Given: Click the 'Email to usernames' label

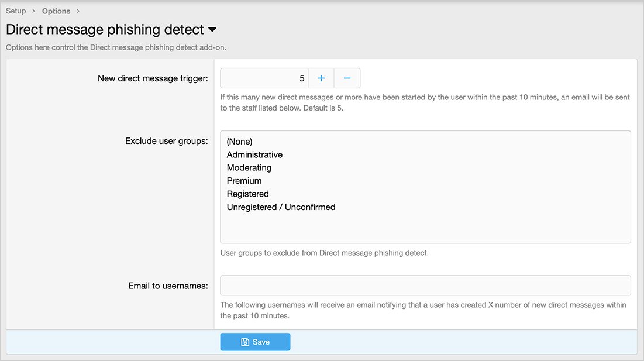Looking at the screenshot, I should coord(168,286).
